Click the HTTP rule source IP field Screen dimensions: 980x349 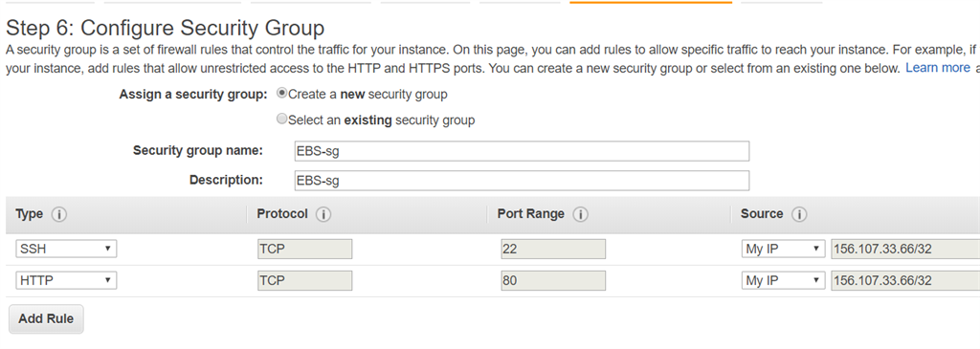[x=905, y=280]
